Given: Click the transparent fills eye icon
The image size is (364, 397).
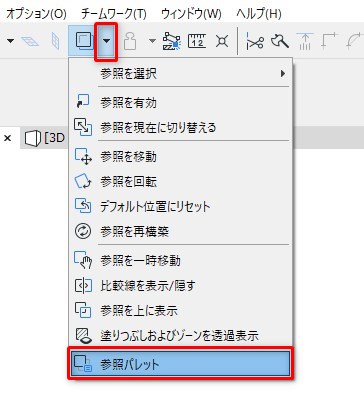Looking at the screenshot, I should point(83,336).
